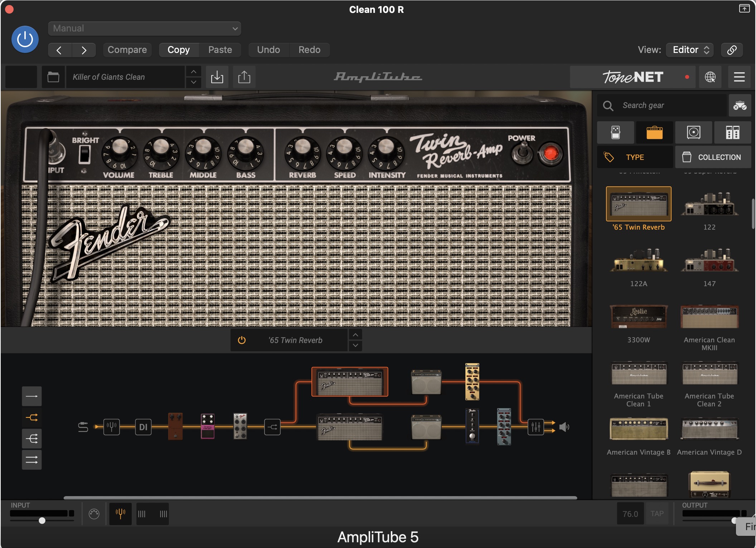Select the stomp pedal gear category tab
Screen dimensions: 756x548
click(616, 132)
